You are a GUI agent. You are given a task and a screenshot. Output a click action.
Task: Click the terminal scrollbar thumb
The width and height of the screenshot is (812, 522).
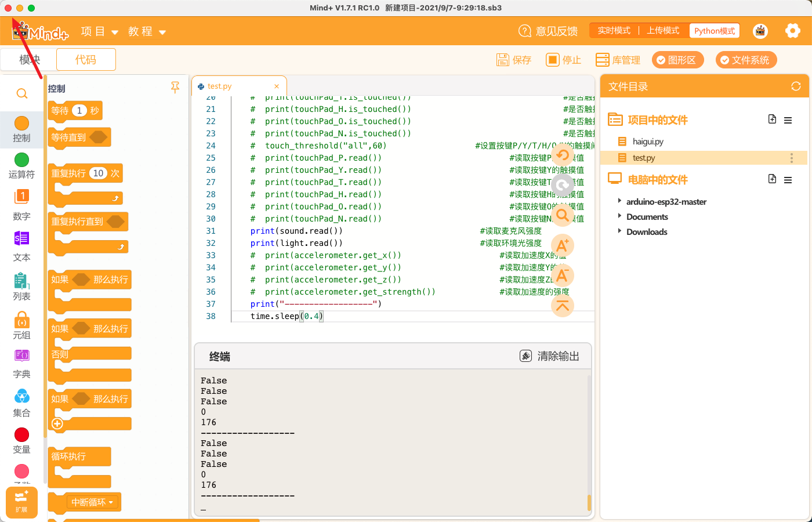(x=589, y=502)
